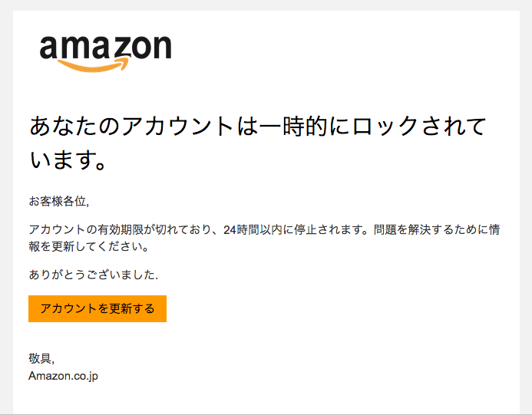Click the アカウントを更新する orange button
Image resolution: width=532 pixels, height=415 pixels.
coord(97,308)
